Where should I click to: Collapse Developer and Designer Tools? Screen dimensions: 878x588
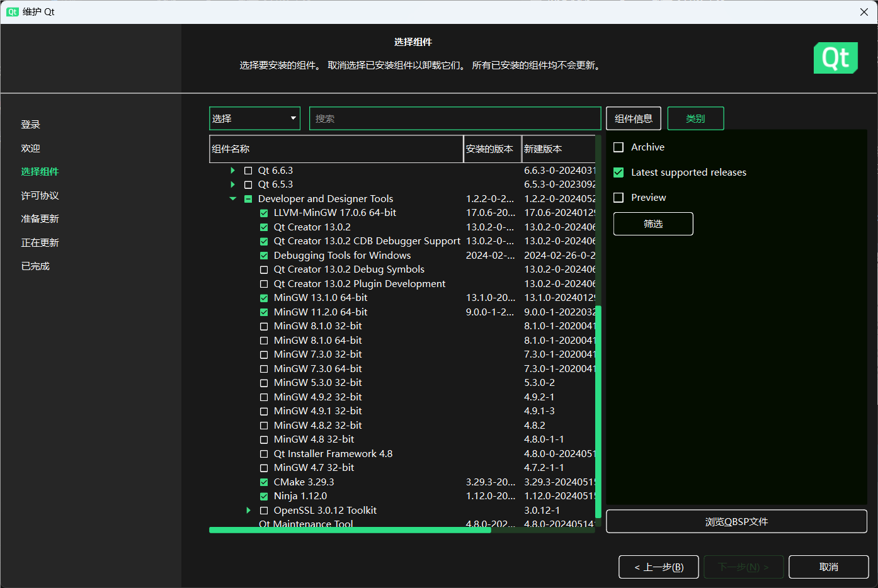point(233,198)
